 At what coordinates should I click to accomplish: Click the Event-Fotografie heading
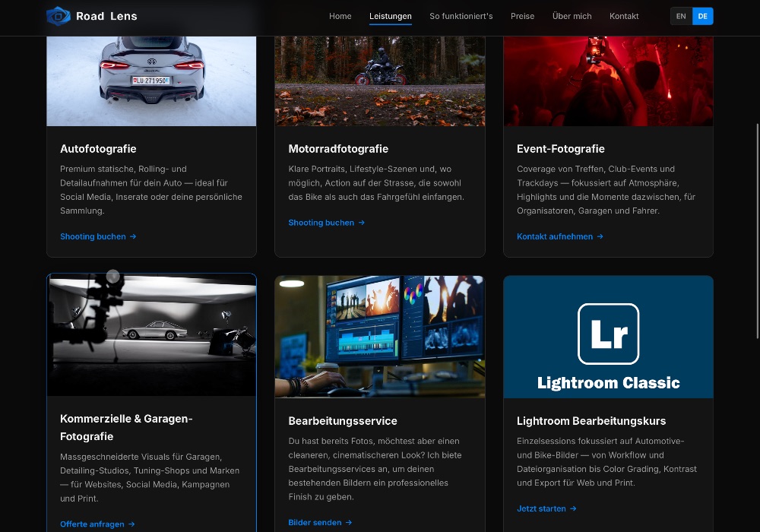click(x=561, y=149)
